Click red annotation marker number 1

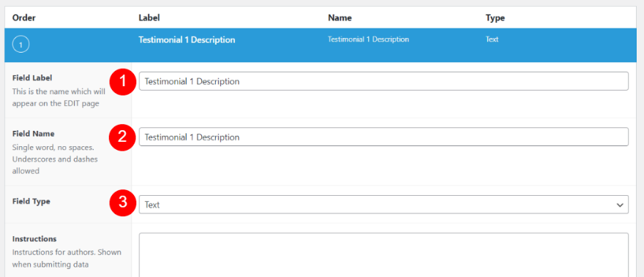[x=122, y=81]
